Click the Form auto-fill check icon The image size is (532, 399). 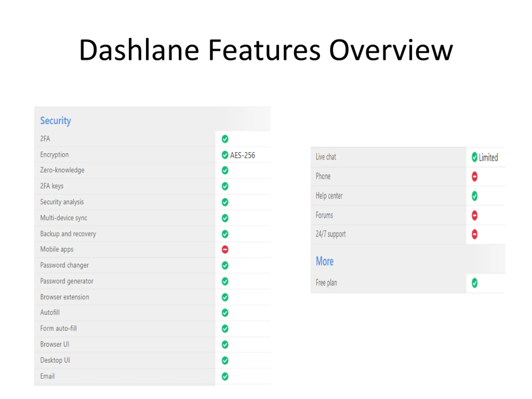click(225, 329)
